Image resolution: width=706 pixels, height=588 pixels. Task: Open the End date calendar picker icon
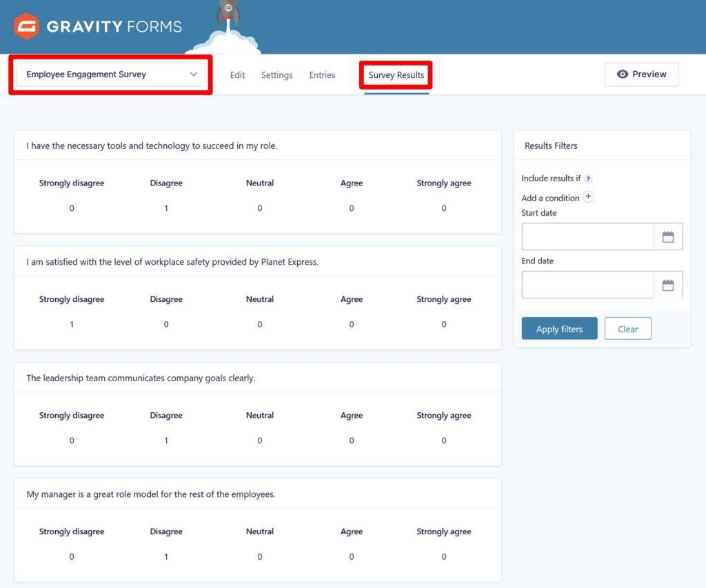668,284
